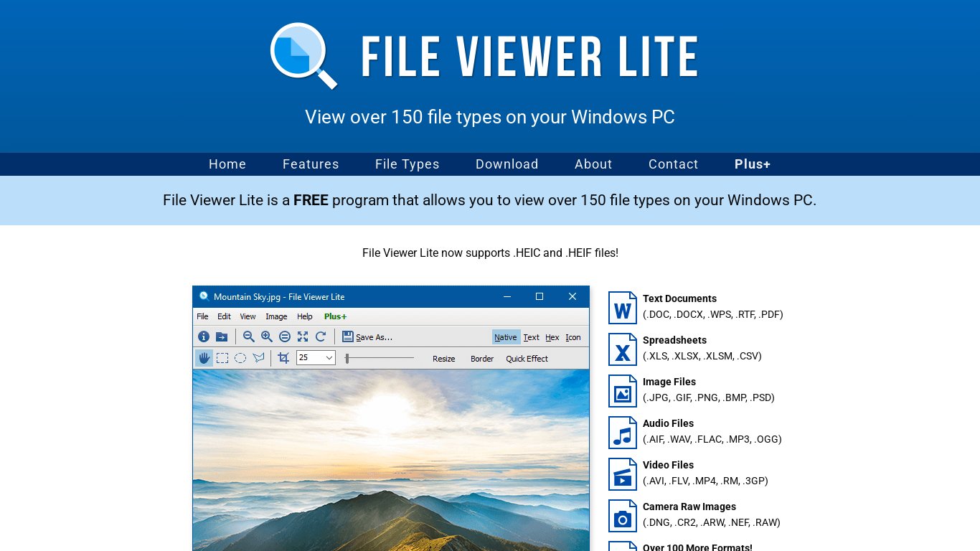Image resolution: width=980 pixels, height=551 pixels.
Task: Open the Contact page
Action: 674,164
